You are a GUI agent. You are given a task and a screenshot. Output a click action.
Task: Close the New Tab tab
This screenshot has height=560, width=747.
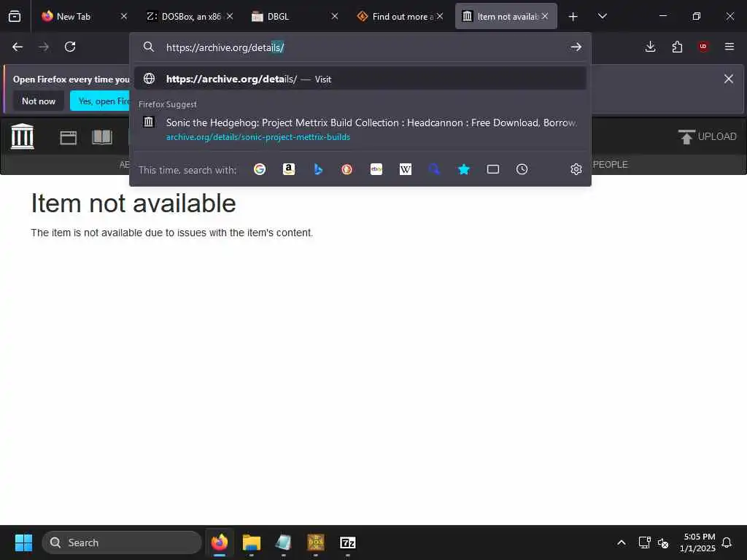tap(124, 16)
